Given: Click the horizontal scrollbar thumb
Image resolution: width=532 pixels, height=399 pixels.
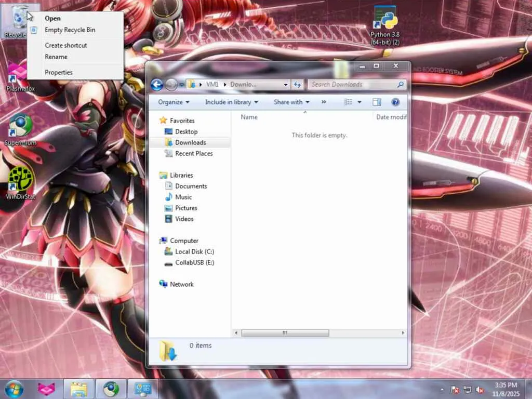Looking at the screenshot, I should tap(285, 333).
